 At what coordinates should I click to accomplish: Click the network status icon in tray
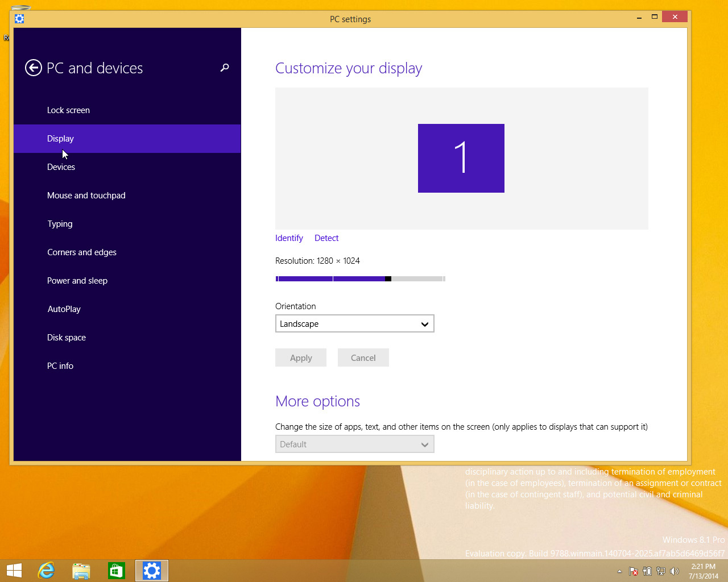coord(660,571)
